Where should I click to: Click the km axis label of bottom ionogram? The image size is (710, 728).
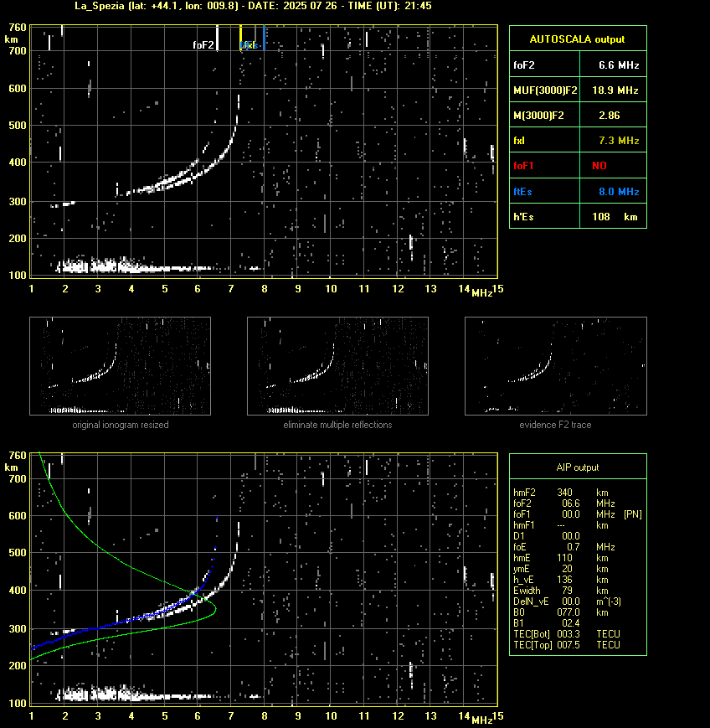point(11,467)
